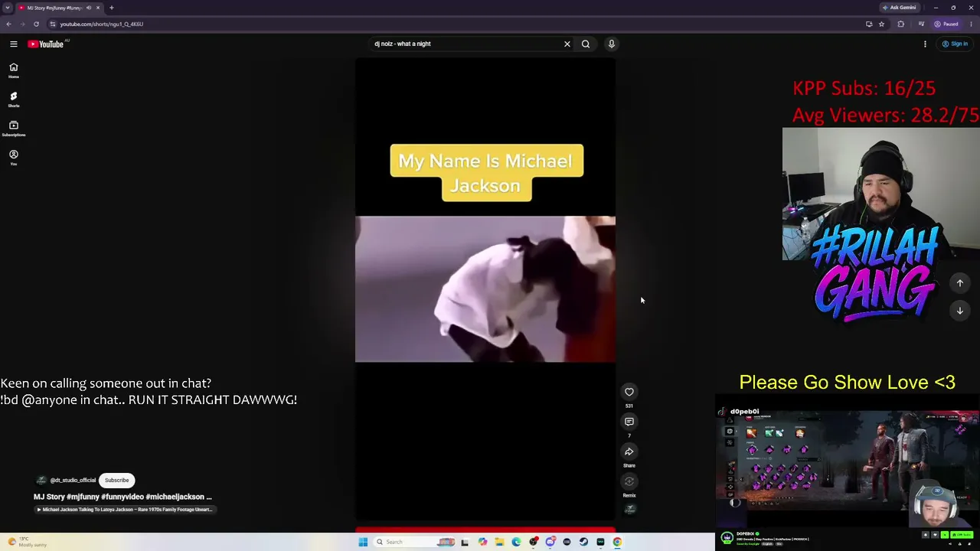Open Home in the YouTube sidebar
The image size is (980, 551).
[13, 70]
